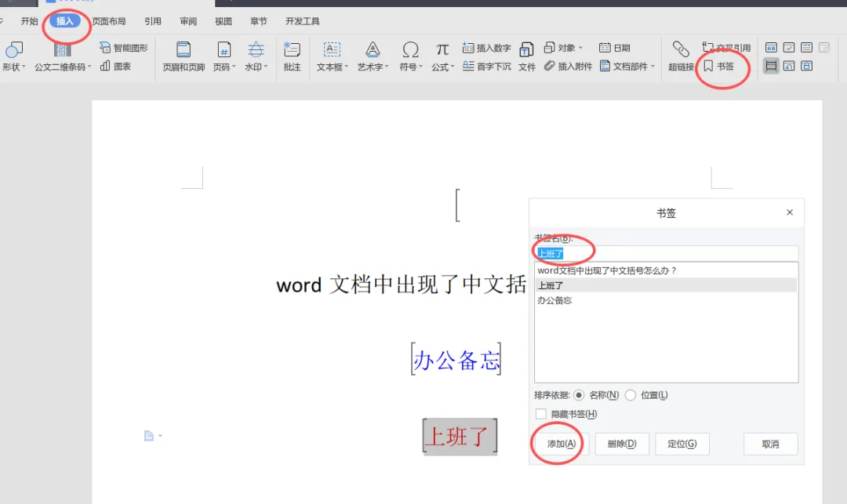Expand the 公式 dropdown arrow
Image resolution: width=847 pixels, height=504 pixels.
pyautogui.click(x=453, y=67)
